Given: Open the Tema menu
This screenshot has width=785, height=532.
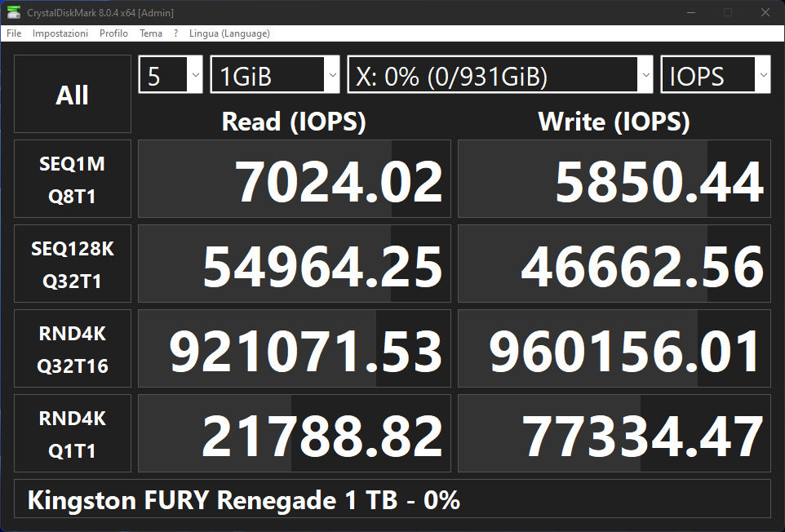Looking at the screenshot, I should pos(151,33).
